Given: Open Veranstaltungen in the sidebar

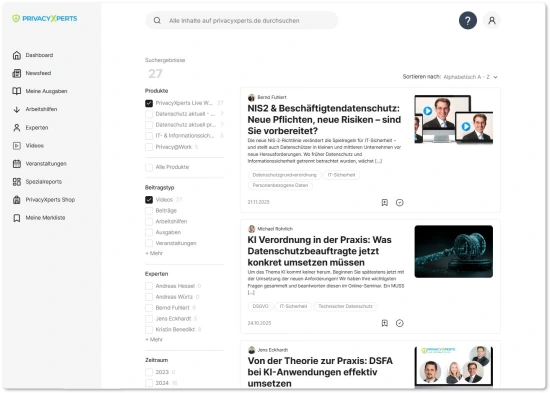Looking at the screenshot, I should [46, 164].
